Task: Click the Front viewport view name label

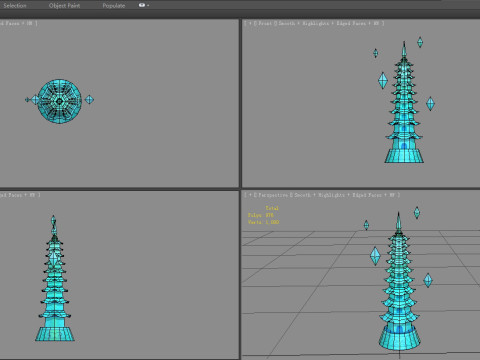Action: click(265, 23)
